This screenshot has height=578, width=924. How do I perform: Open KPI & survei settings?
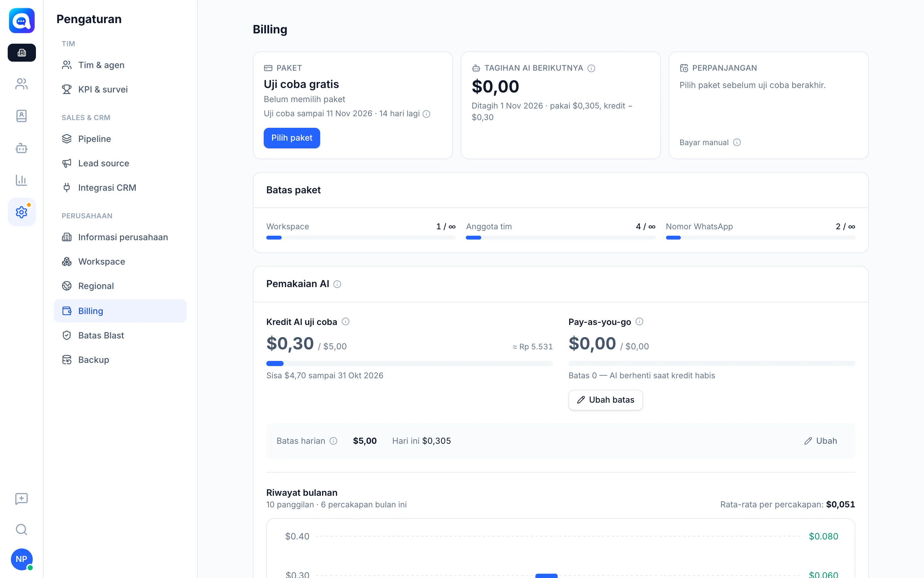point(120,90)
